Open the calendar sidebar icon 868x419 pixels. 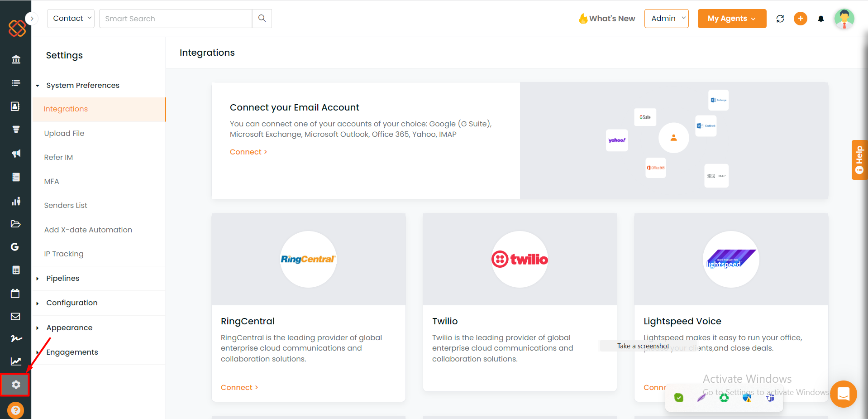15,293
